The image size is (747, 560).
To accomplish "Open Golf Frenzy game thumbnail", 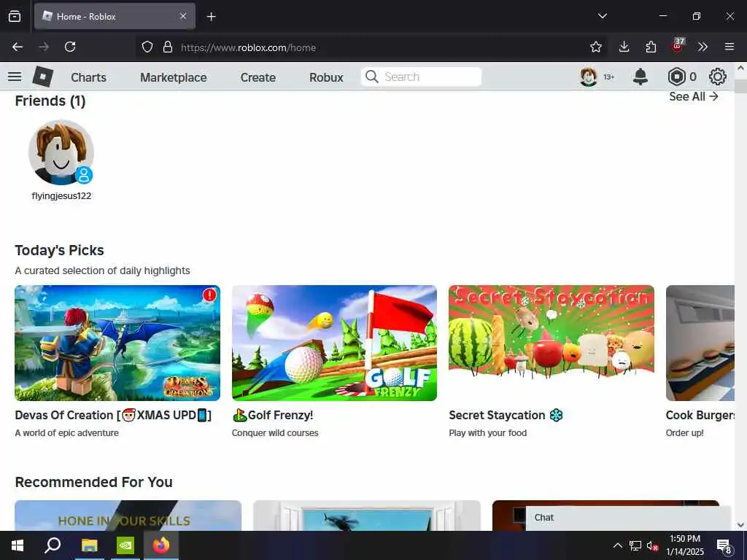I will (x=334, y=343).
